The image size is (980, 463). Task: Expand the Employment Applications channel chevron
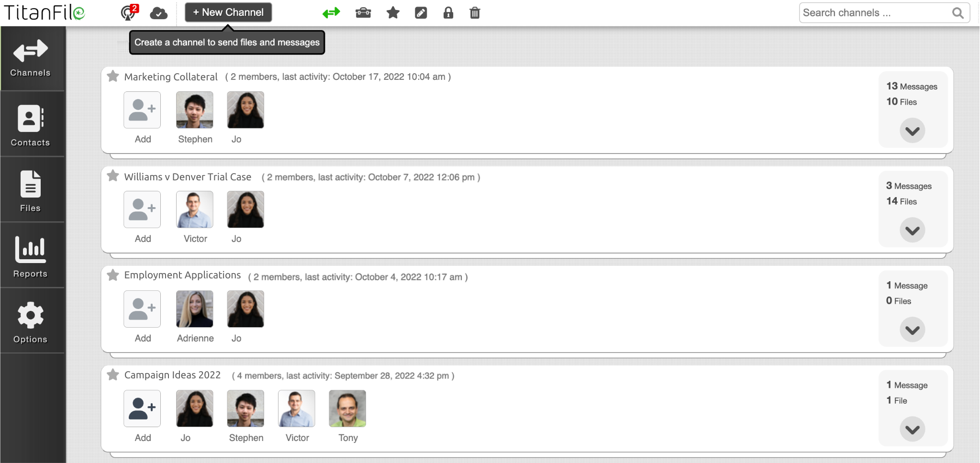[x=912, y=330]
